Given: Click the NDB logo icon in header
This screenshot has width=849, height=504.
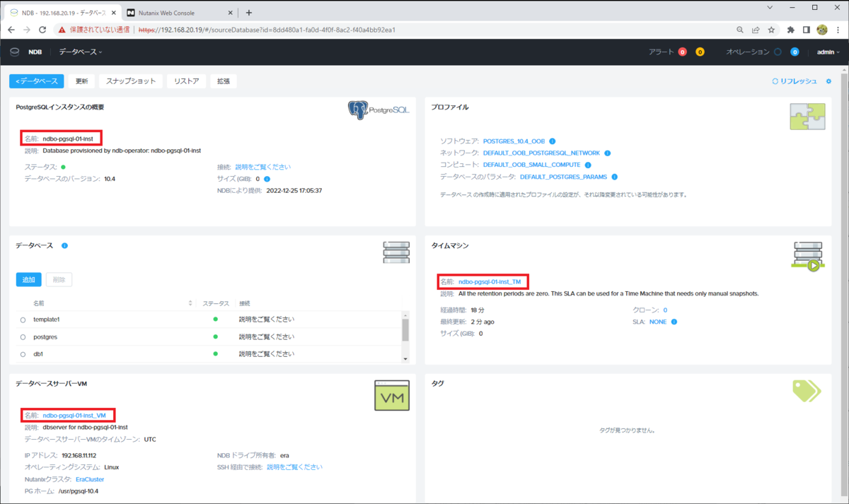Looking at the screenshot, I should coord(14,52).
